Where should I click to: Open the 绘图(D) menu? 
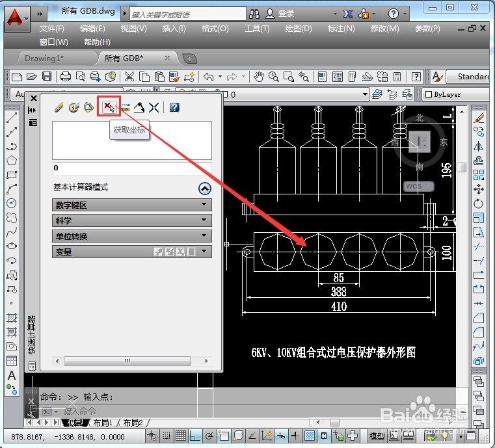click(x=299, y=29)
